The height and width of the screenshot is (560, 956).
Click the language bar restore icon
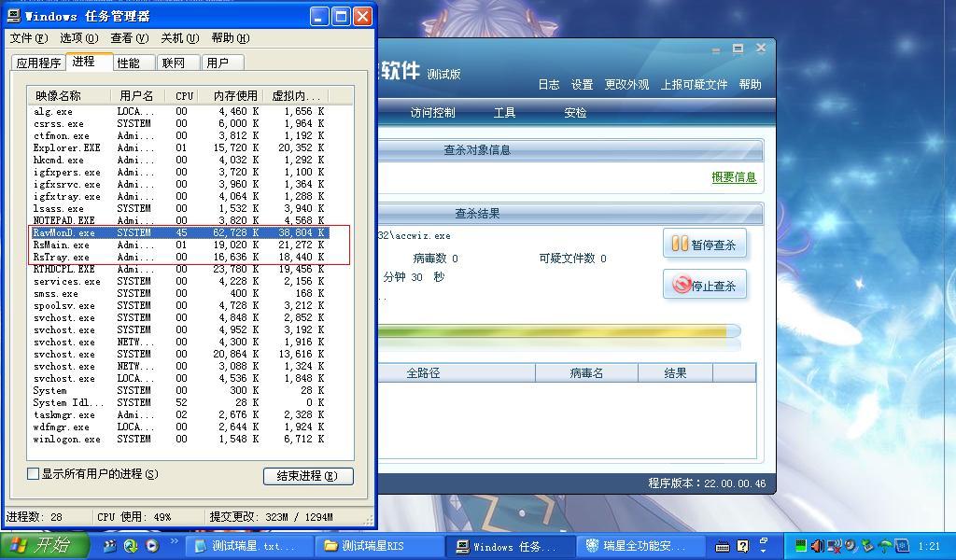pyautogui.click(x=764, y=539)
